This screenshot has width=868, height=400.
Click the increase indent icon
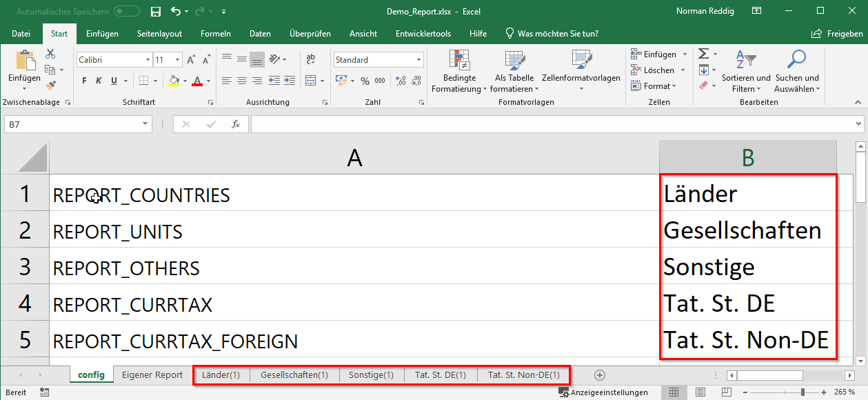click(290, 81)
